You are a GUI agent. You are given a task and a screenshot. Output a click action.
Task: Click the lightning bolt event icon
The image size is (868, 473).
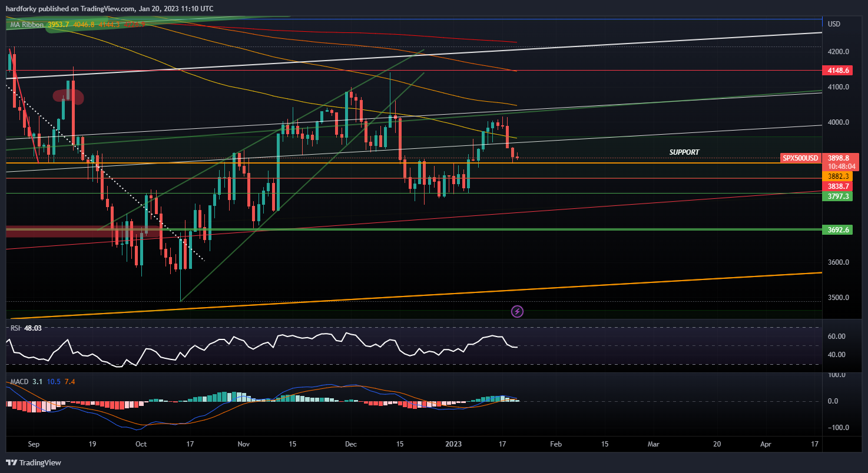tap(517, 311)
